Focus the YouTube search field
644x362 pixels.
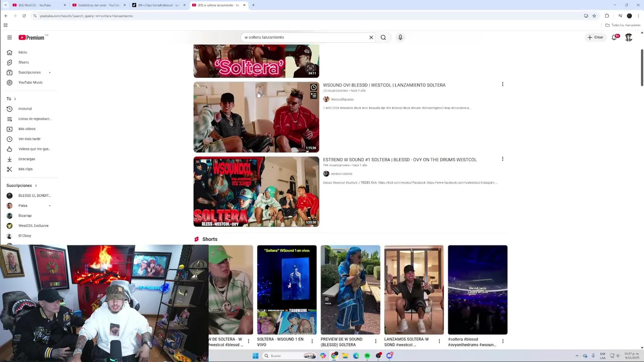[x=305, y=37]
